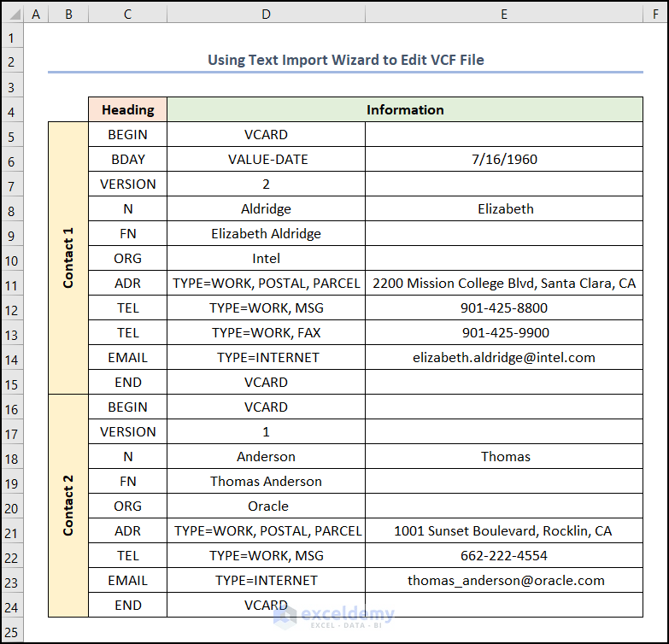
Task: Select the version value '2' cell
Action: click(267, 184)
